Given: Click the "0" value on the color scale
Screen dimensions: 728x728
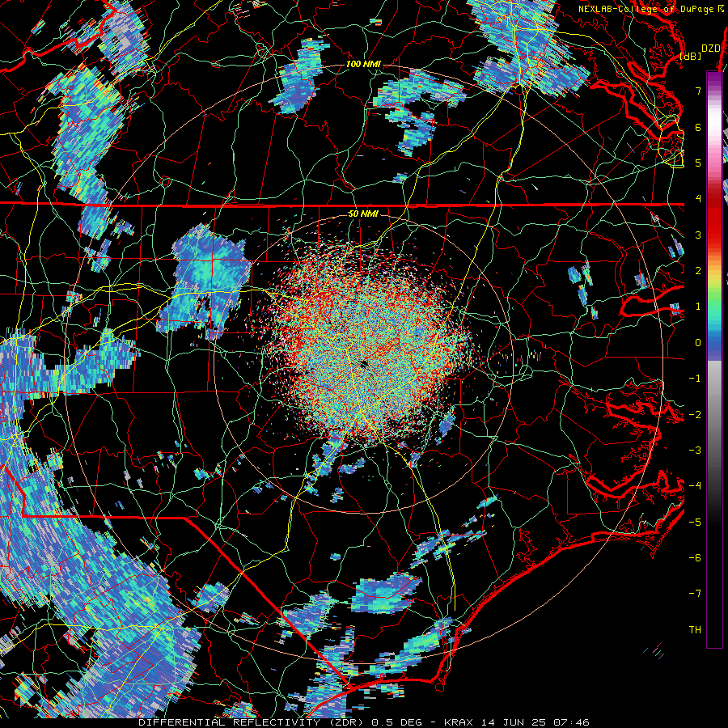Looking at the screenshot, I should pyautogui.click(x=698, y=343).
